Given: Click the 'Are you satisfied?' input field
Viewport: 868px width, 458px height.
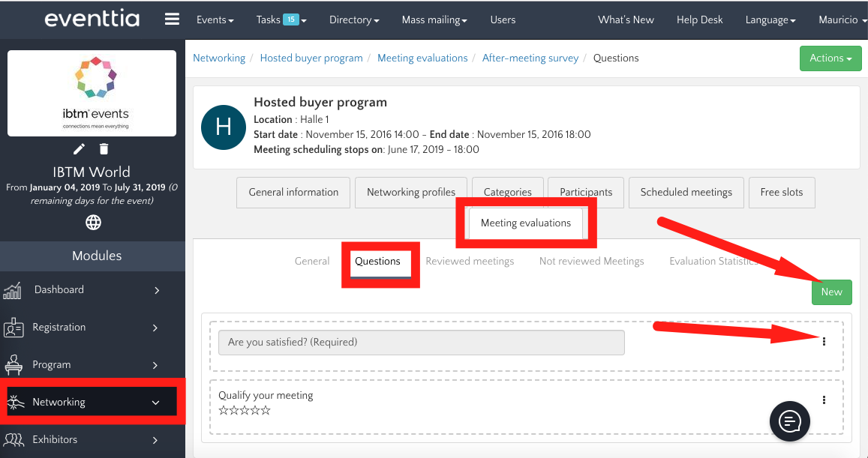Looking at the screenshot, I should click(x=421, y=343).
